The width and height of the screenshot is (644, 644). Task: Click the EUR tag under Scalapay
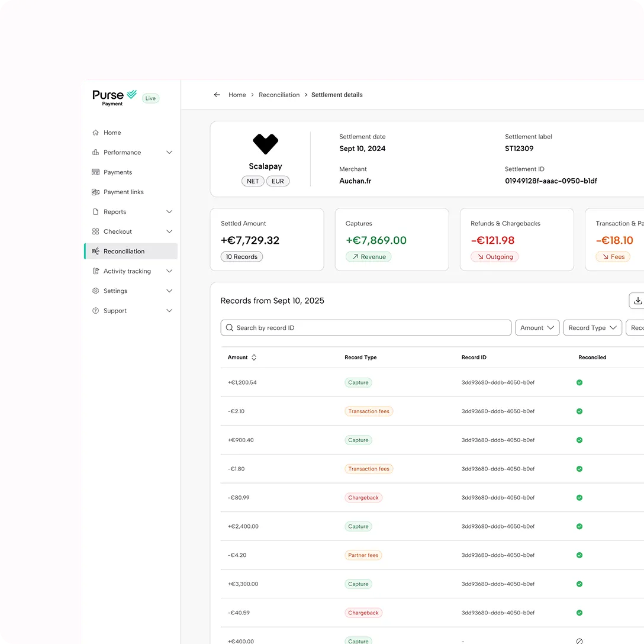[x=278, y=181]
